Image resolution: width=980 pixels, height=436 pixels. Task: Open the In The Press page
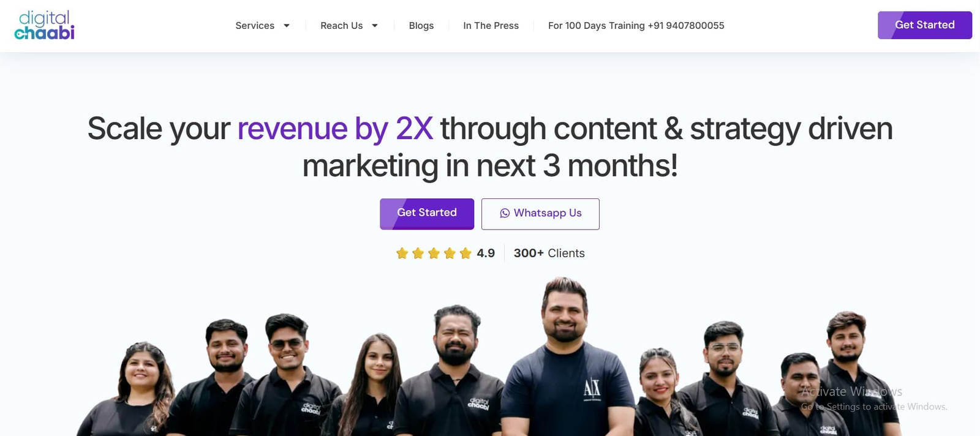tap(491, 26)
